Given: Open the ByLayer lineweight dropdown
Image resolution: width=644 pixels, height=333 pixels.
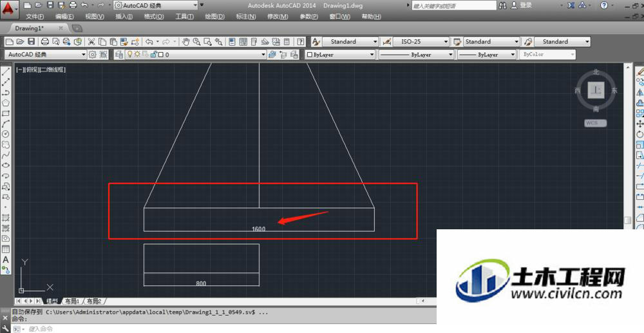Looking at the screenshot, I should 487,54.
